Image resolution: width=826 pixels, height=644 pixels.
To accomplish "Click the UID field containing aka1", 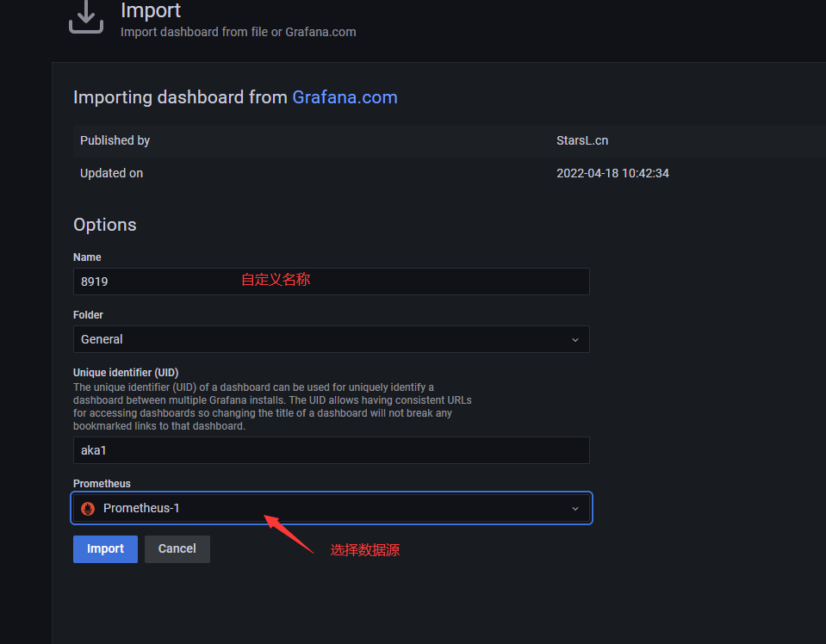I will tap(331, 450).
